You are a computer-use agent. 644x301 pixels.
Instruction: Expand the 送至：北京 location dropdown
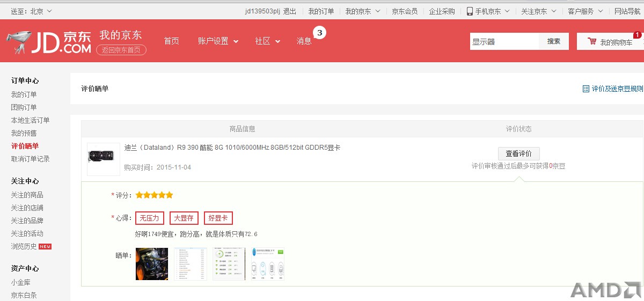tap(32, 11)
